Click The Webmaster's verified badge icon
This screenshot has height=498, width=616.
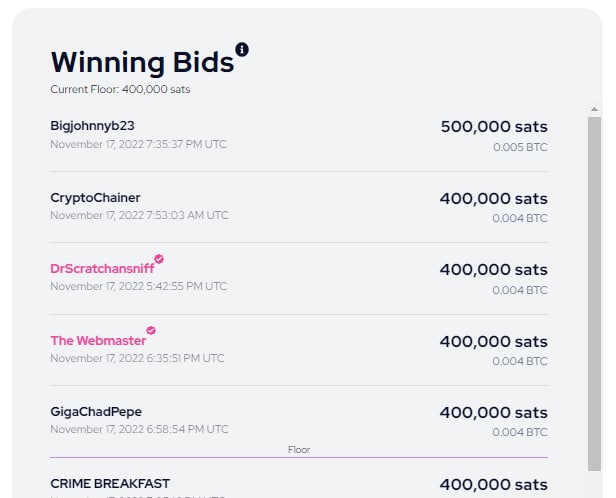click(x=151, y=331)
